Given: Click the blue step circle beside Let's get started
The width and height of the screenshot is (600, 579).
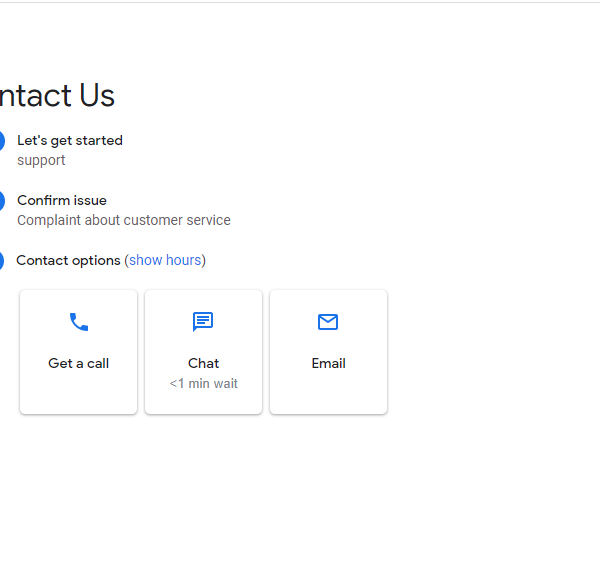Looking at the screenshot, I should (1, 141).
